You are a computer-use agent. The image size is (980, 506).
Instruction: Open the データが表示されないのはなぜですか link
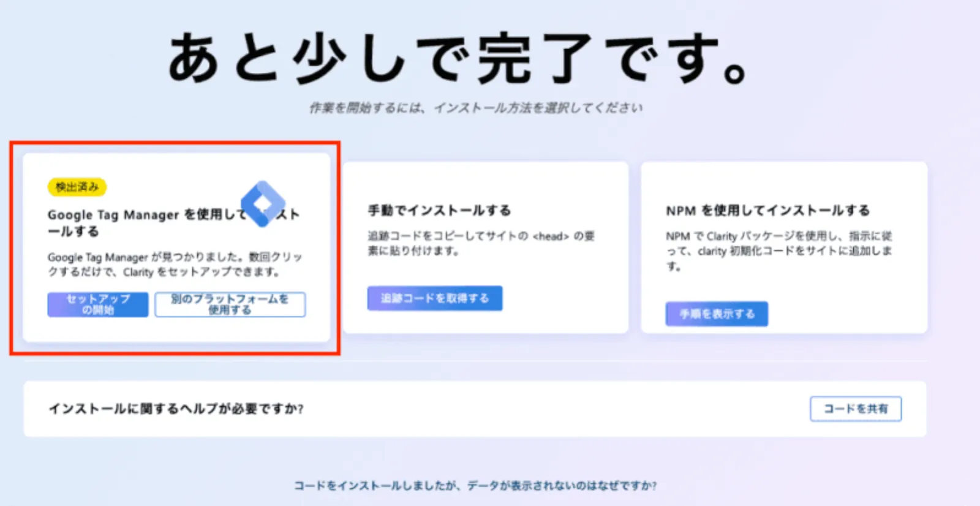coord(475,486)
